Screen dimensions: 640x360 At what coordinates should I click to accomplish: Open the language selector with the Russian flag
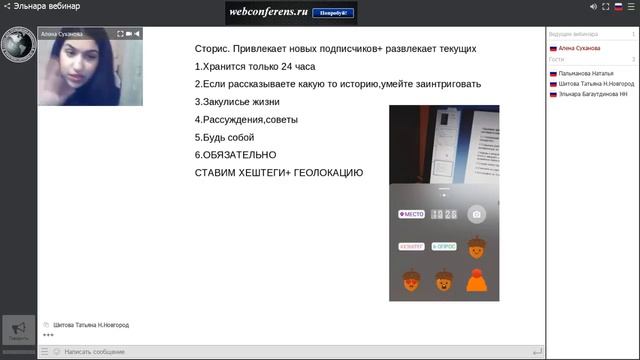[x=619, y=7]
